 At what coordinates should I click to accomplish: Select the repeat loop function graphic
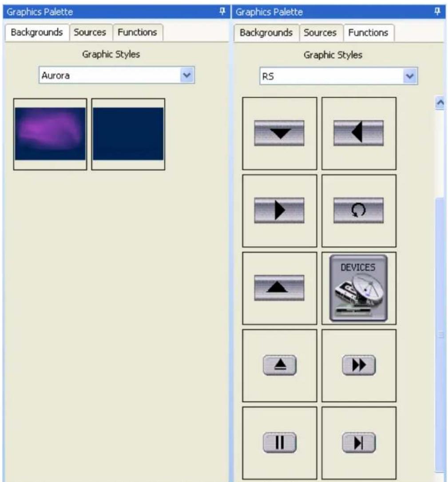(359, 211)
